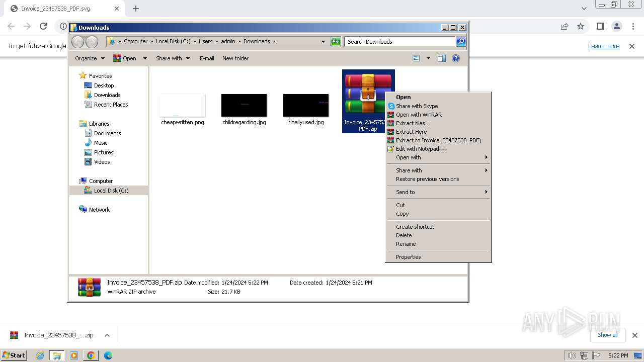Expand Send to submenu
644x362 pixels.
tap(438, 192)
